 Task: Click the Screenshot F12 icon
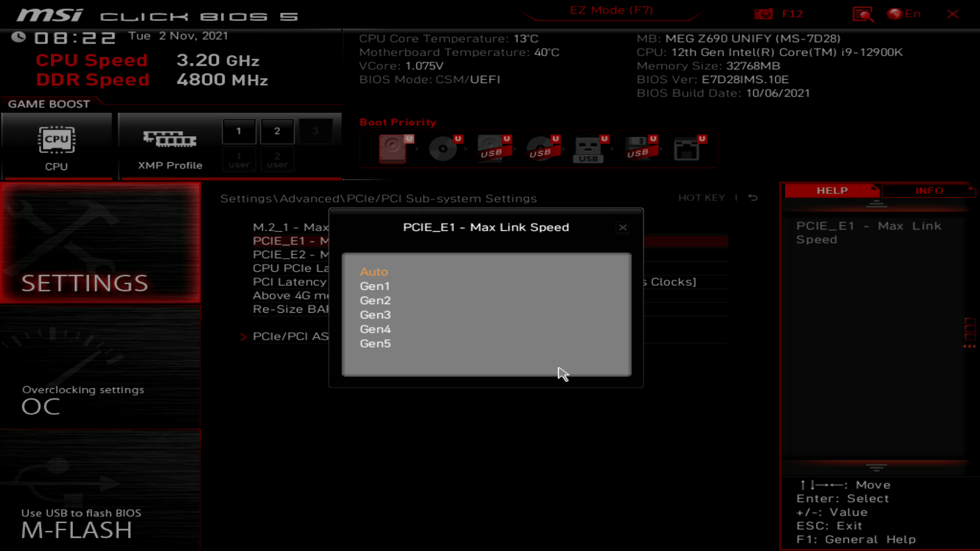pos(764,13)
